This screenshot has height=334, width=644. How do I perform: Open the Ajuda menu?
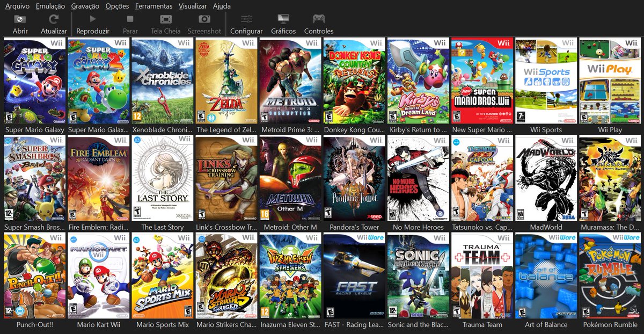click(222, 6)
